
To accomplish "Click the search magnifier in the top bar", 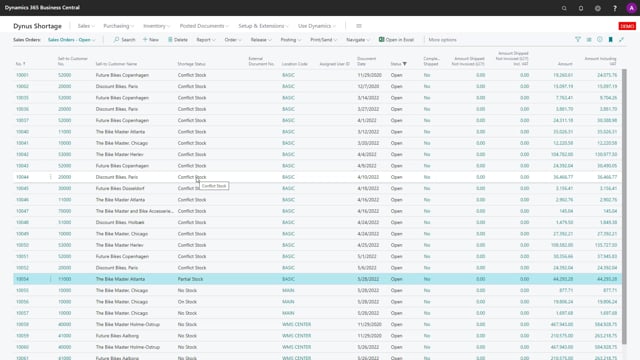I will click(564, 8).
